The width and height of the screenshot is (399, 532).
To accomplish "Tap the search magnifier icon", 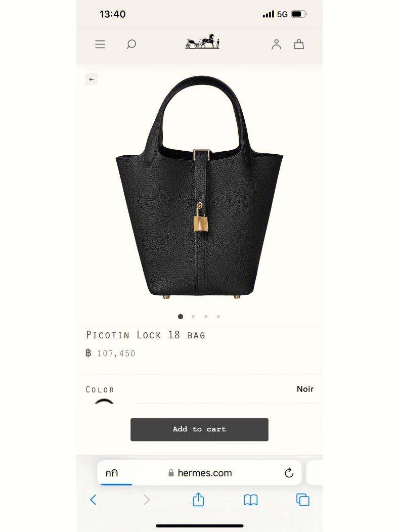I will pyautogui.click(x=131, y=44).
